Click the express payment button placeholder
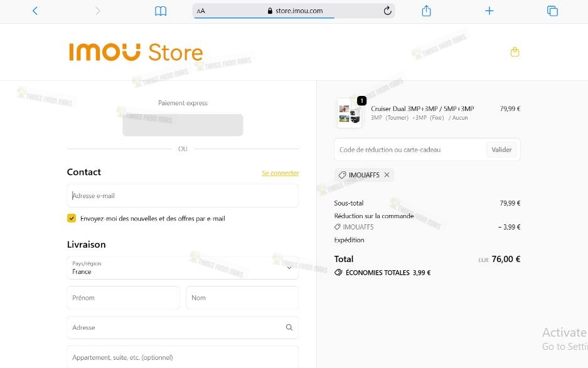588x368 pixels. pyautogui.click(x=183, y=125)
